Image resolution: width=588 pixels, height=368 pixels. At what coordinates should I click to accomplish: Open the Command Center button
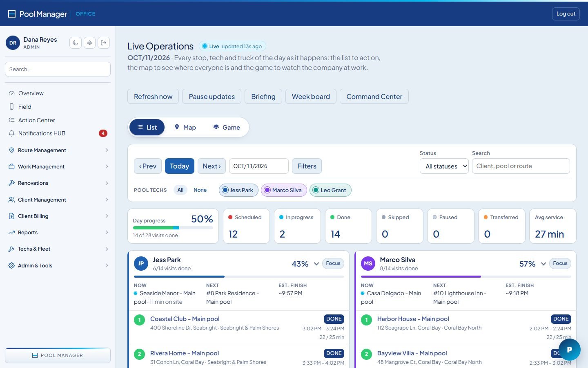pos(374,96)
